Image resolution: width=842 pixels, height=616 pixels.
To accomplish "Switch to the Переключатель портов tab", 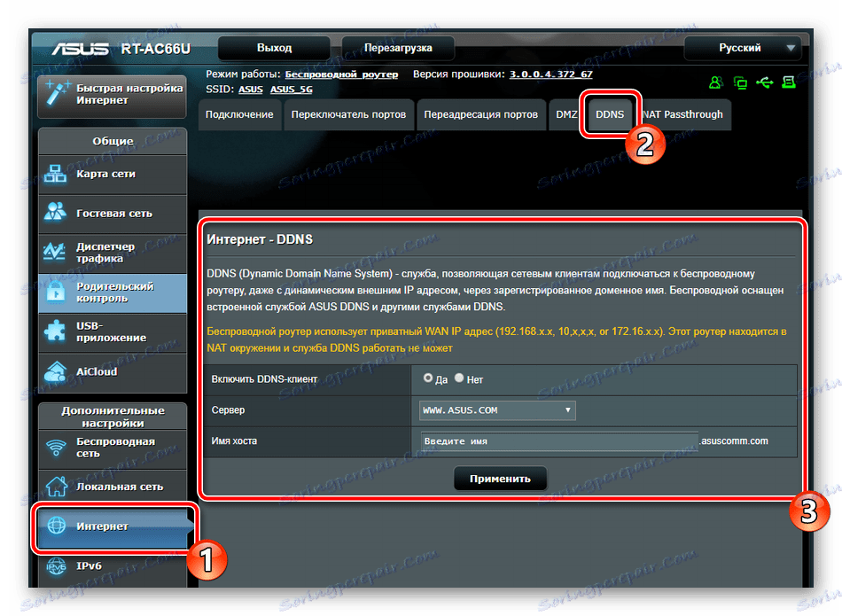I will click(348, 114).
